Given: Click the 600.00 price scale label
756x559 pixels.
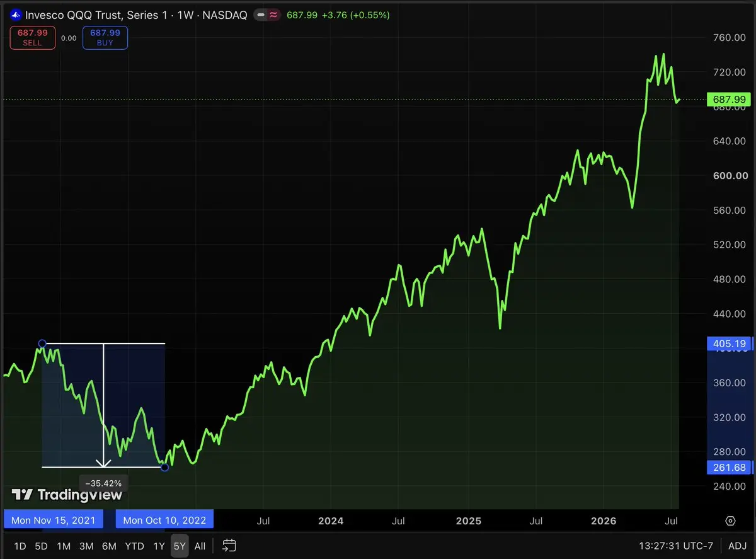Looking at the screenshot, I should click(x=731, y=175).
